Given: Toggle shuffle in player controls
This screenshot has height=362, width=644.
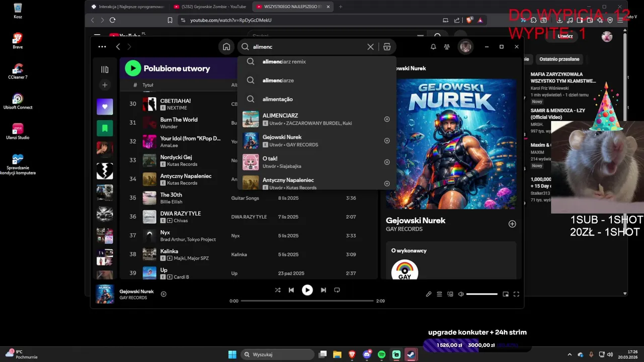Looking at the screenshot, I should pos(278,290).
